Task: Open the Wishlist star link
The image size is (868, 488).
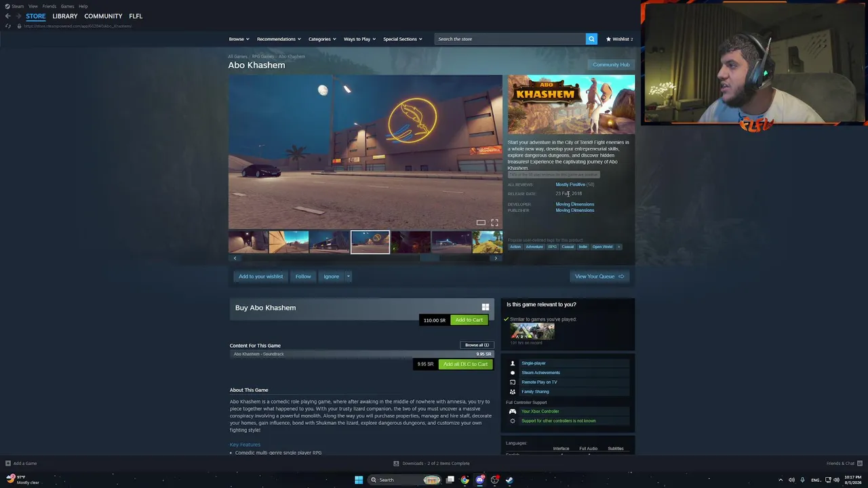Action: 619,39
